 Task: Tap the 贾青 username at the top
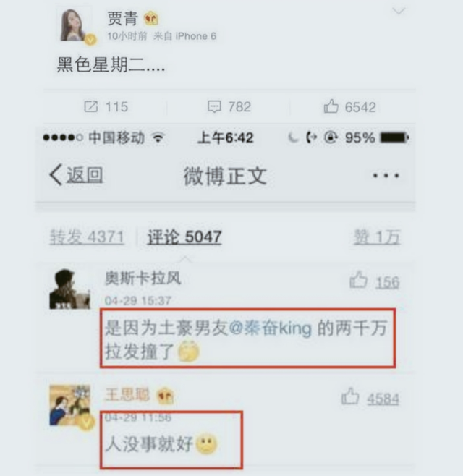[x=123, y=19]
